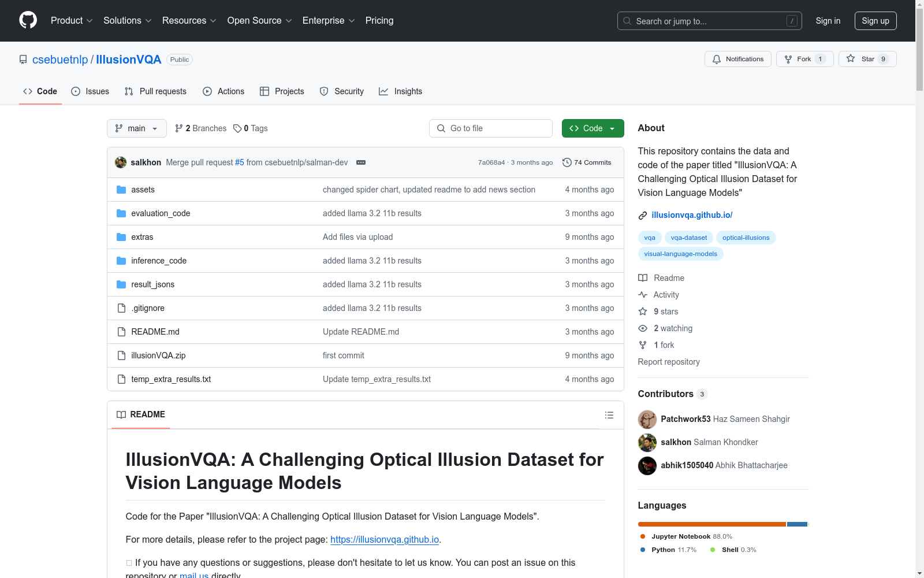Open the README.md file
Image resolution: width=924 pixels, height=578 pixels.
(x=155, y=332)
